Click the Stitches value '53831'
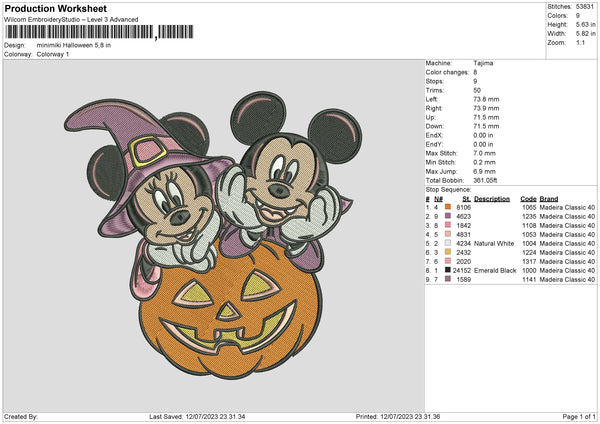Screen dimensions: 600x424 click(585, 7)
